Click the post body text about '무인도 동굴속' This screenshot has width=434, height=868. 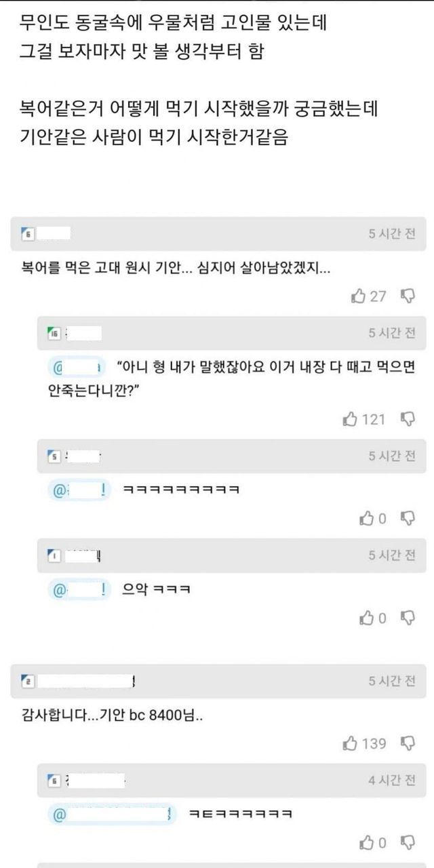(173, 25)
